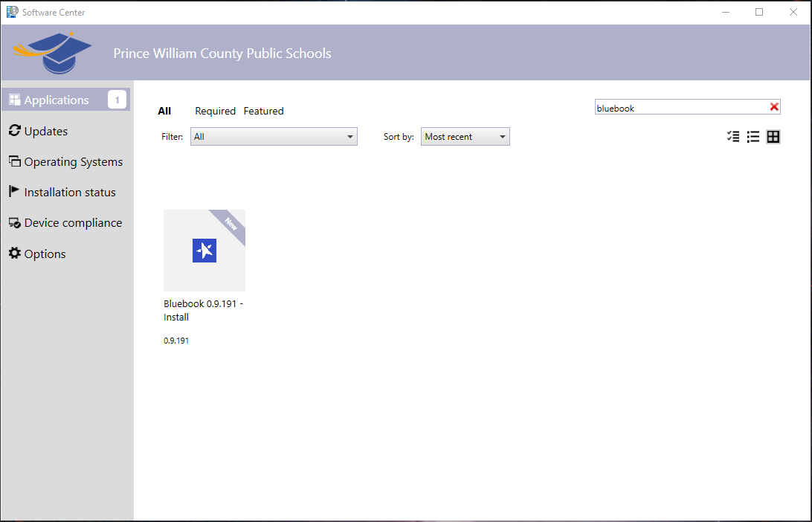Click the Updates refresh icon in sidebar
The width and height of the screenshot is (812, 522).
[15, 131]
